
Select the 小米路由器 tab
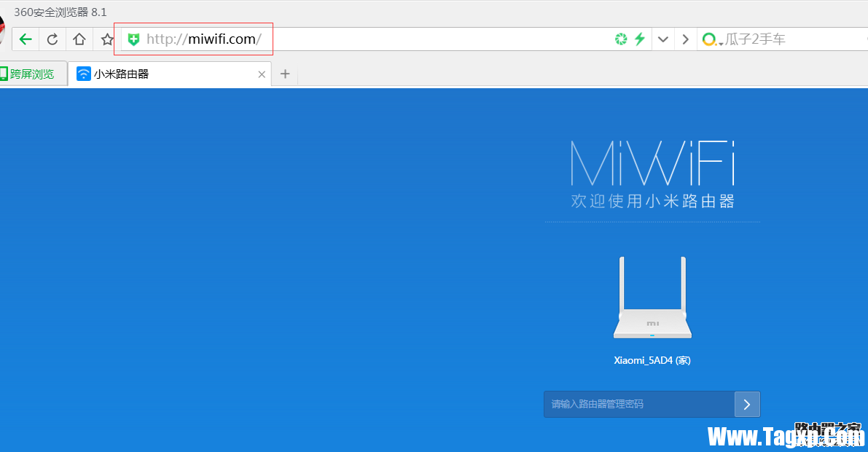[169, 74]
